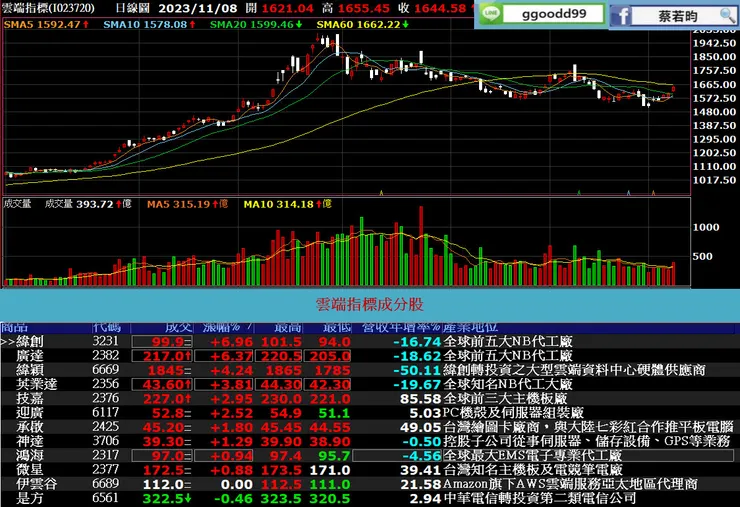740x507 pixels.
Task: Click the ggoodd99 LINE ID field
Action: (x=554, y=14)
